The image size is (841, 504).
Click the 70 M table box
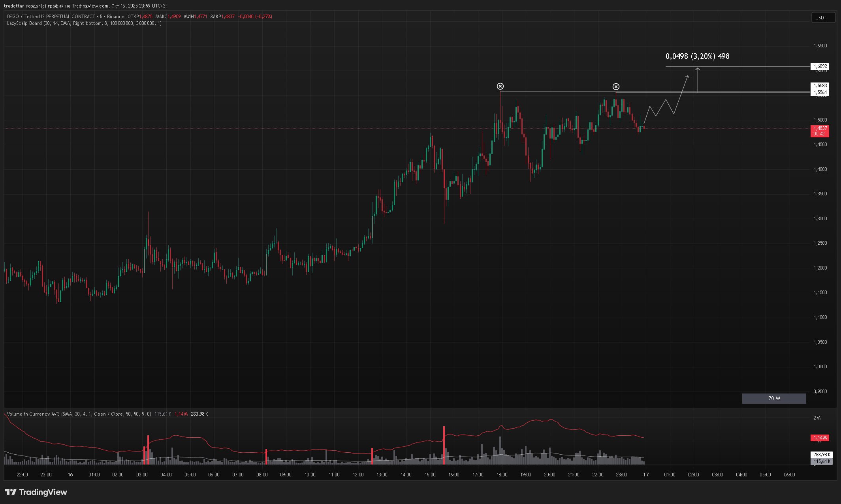point(774,399)
